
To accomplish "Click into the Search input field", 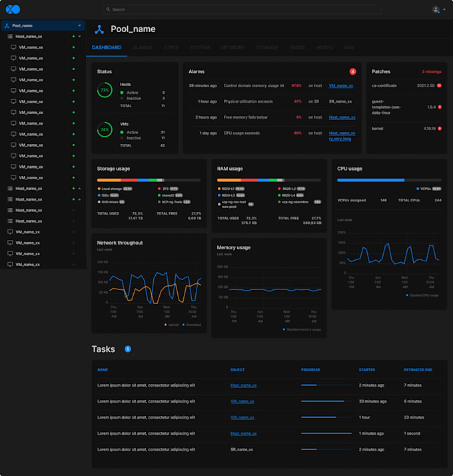I will [x=240, y=9].
